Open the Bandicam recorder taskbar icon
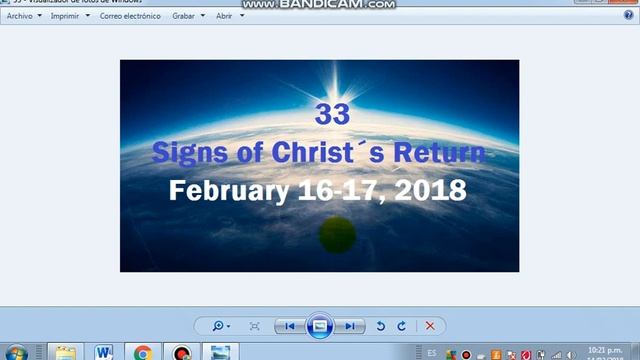 (x=182, y=352)
